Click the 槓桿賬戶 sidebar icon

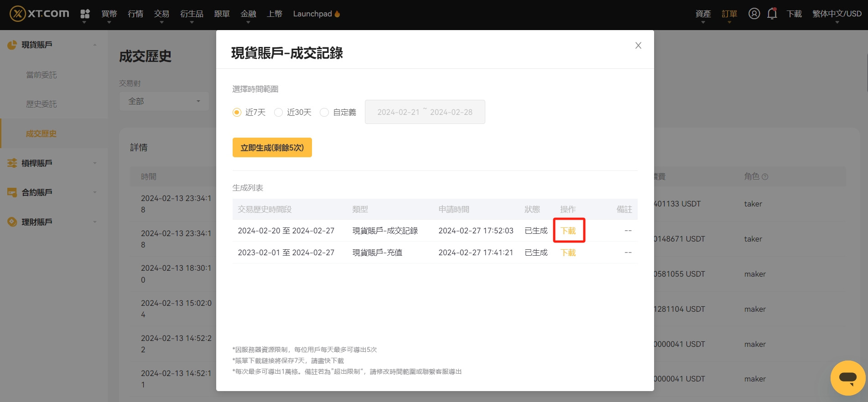[x=12, y=163]
